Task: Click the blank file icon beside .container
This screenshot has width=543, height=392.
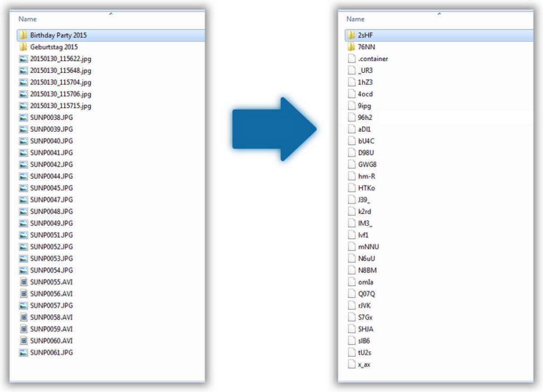Action: (x=351, y=58)
